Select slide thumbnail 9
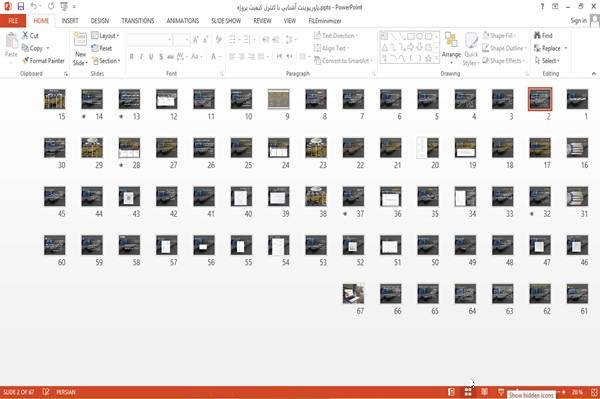This screenshot has height=399, width=600. [279, 99]
